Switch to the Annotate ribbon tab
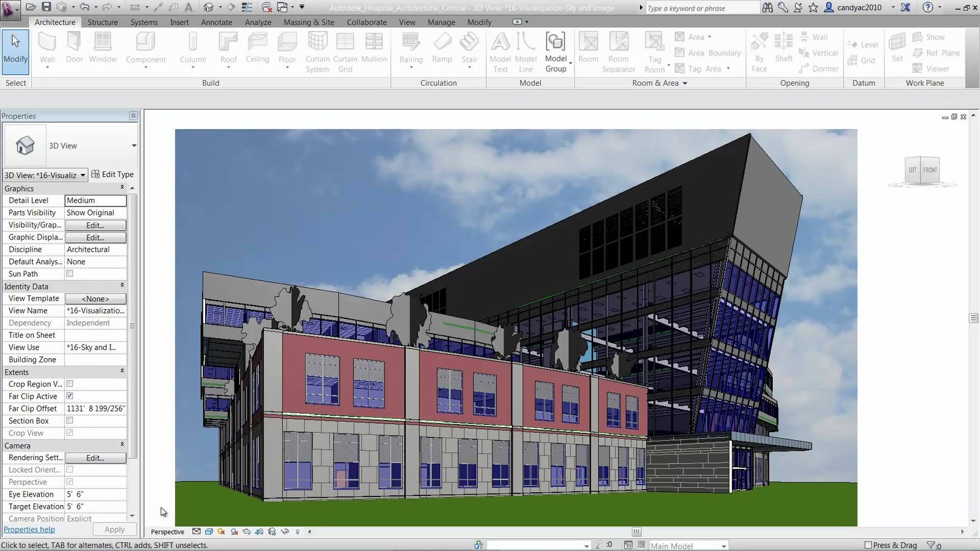This screenshot has width=980, height=551. 217,22
